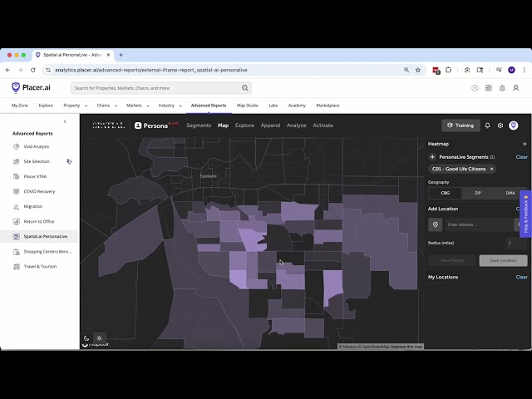Viewport: 532px width, 399px height.
Task: Click the location pin icon
Action: (x=436, y=224)
